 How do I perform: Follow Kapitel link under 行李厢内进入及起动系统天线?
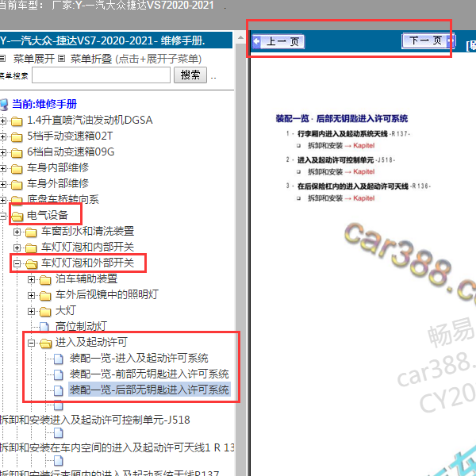363,145
